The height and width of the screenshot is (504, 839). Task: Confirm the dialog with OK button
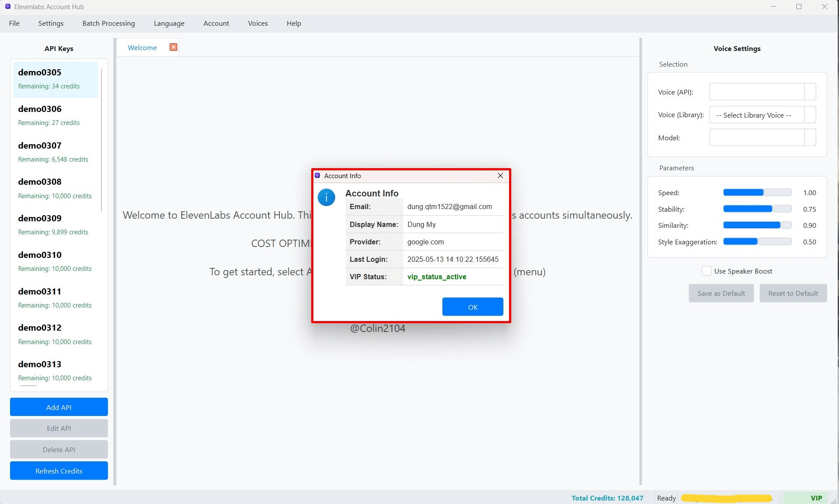[x=472, y=307]
